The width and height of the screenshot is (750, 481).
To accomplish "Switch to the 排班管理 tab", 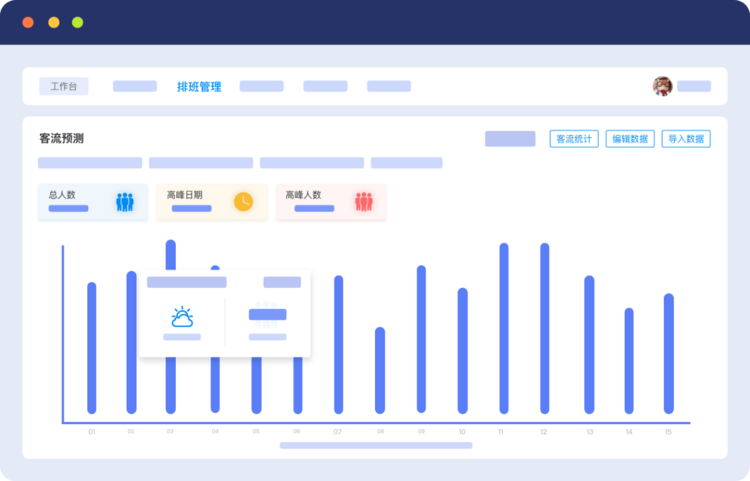I will tap(199, 87).
